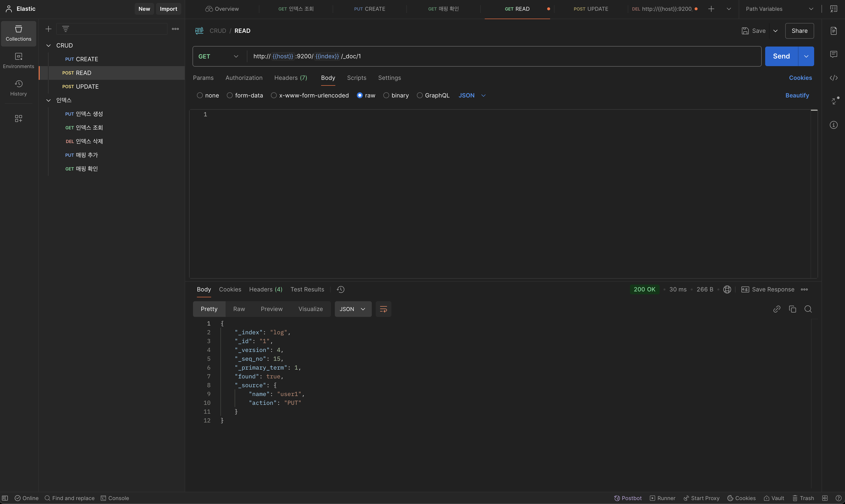Open the response JSON format dropdown
This screenshot has width=845, height=504.
(353, 309)
